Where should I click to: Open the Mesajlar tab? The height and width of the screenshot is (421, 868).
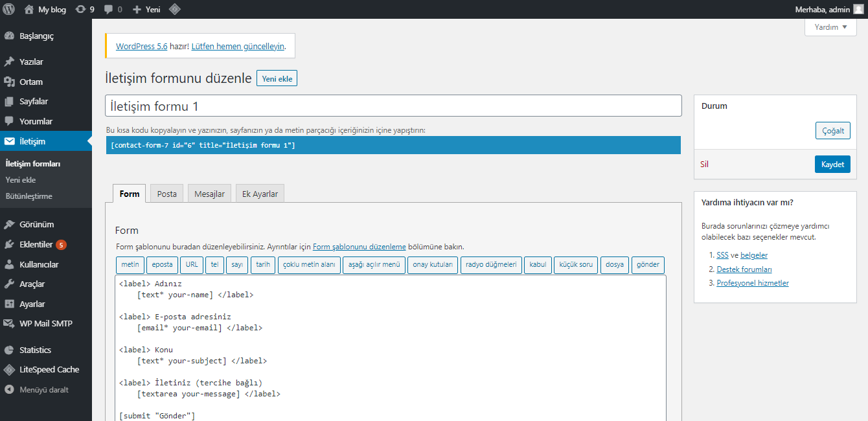210,194
